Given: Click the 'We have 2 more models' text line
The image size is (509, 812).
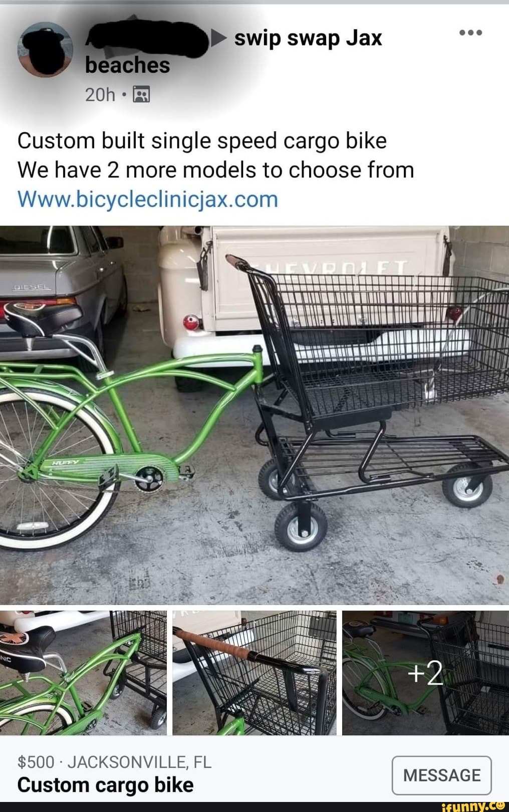Looking at the screenshot, I should click(x=216, y=170).
